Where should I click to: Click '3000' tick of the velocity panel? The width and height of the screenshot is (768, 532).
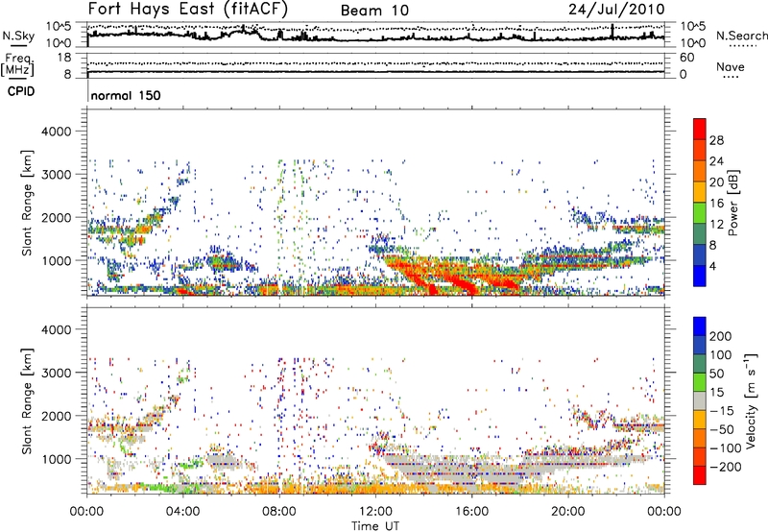(56, 373)
